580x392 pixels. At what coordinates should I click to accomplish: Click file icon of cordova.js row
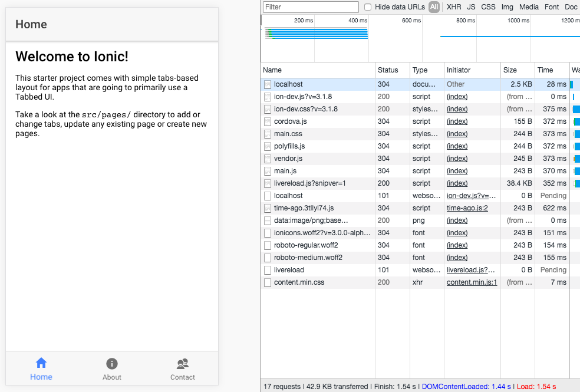pyautogui.click(x=268, y=121)
